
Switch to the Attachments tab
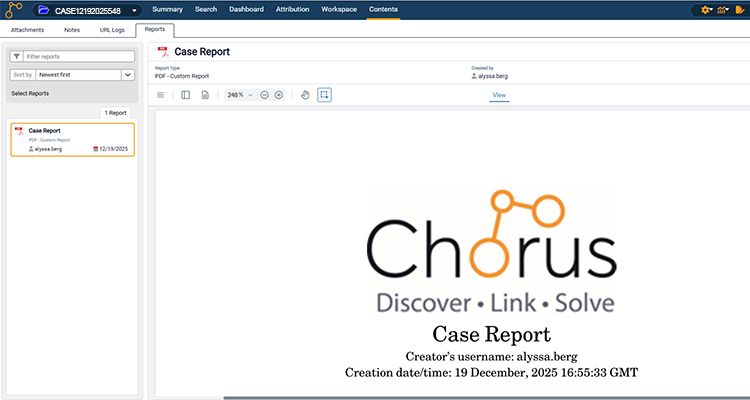27,30
